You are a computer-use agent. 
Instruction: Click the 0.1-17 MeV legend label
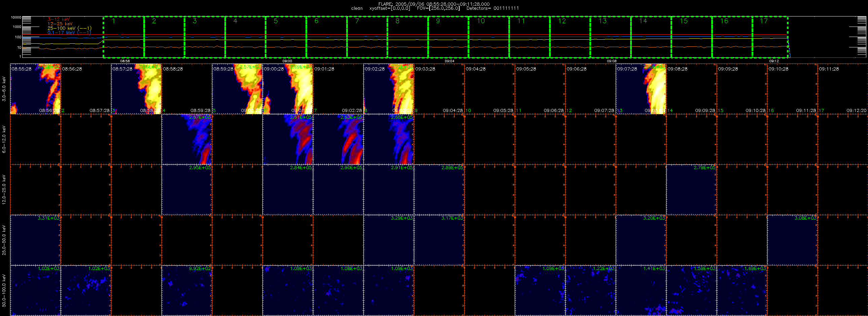coord(69,33)
